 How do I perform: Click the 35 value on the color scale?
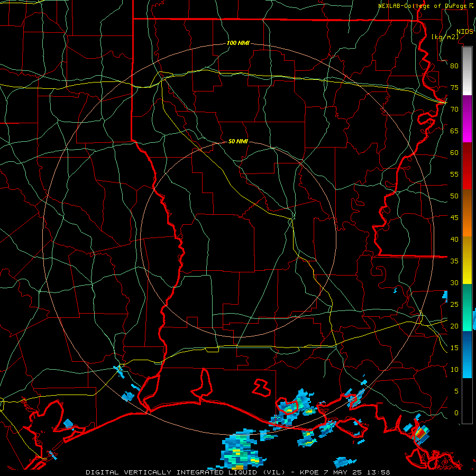(x=454, y=261)
